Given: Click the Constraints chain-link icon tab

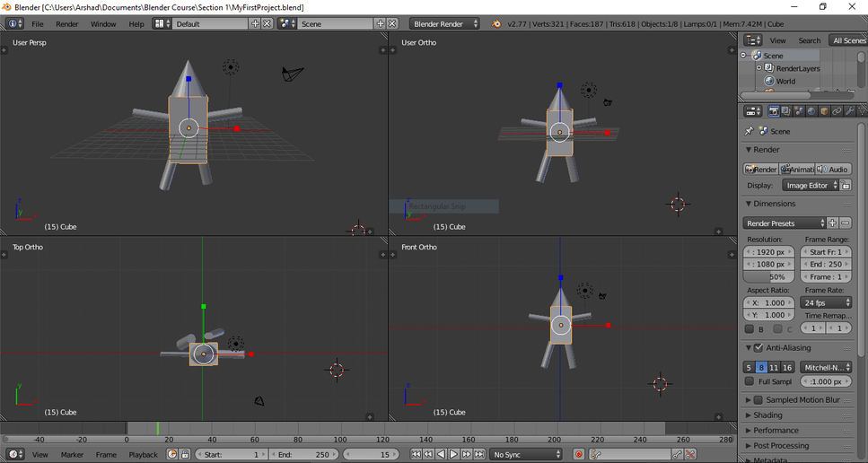Looking at the screenshot, I should pos(837,111).
